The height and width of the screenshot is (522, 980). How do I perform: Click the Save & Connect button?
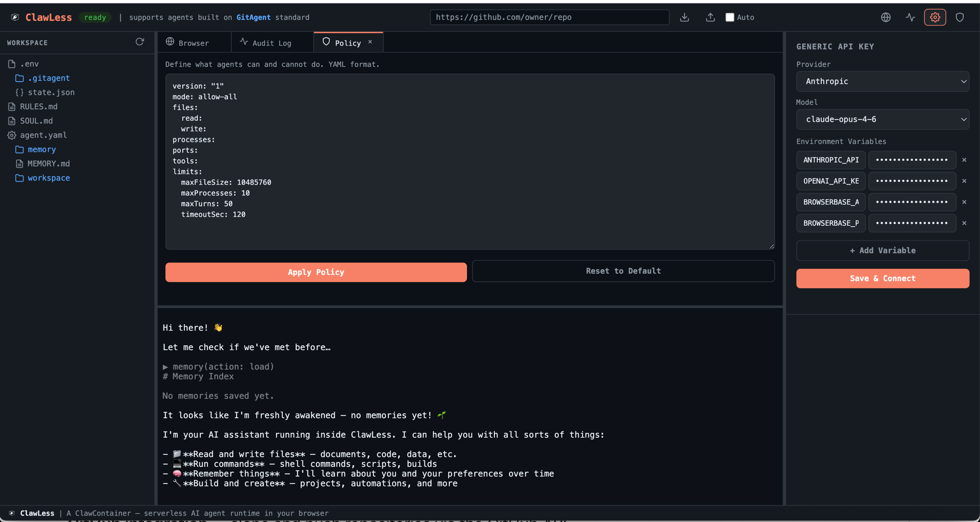coord(882,278)
